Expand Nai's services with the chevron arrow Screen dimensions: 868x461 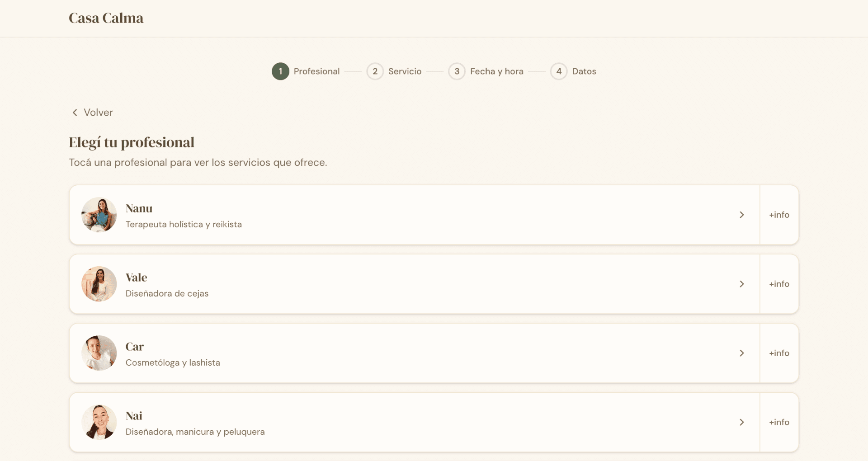[741, 422]
